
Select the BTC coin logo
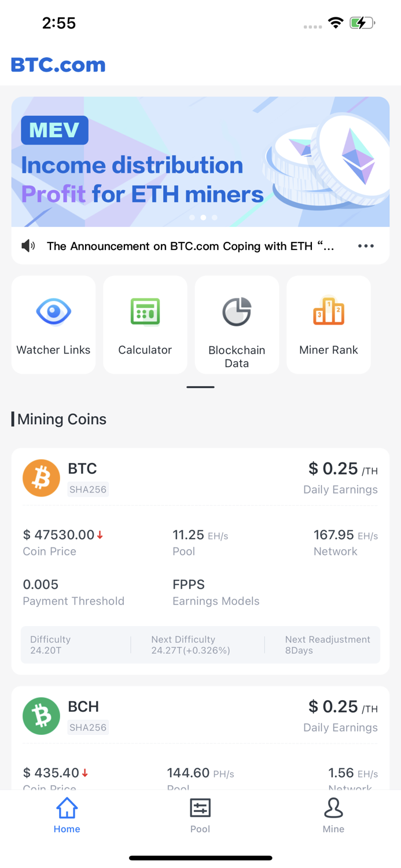41,478
